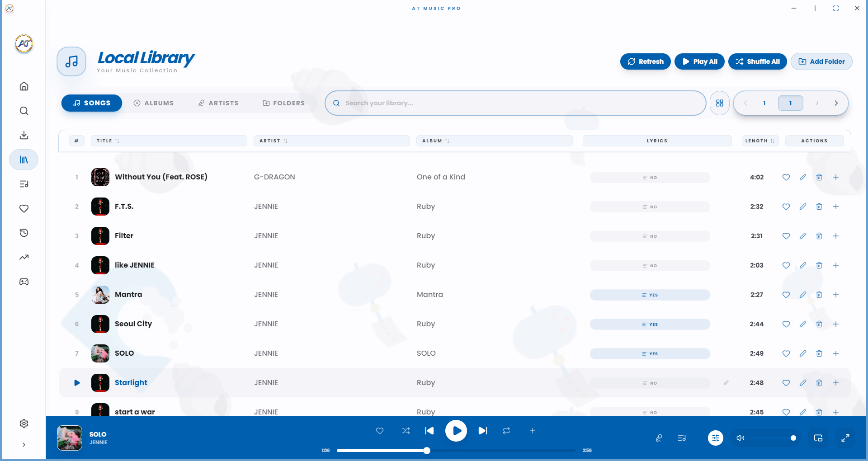Image resolution: width=868 pixels, height=461 pixels.
Task: Toggle repeat mode in the player
Action: (x=506, y=431)
